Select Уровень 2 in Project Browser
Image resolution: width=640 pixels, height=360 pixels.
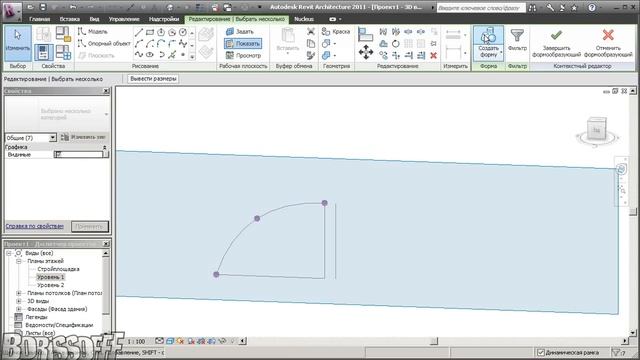point(51,285)
